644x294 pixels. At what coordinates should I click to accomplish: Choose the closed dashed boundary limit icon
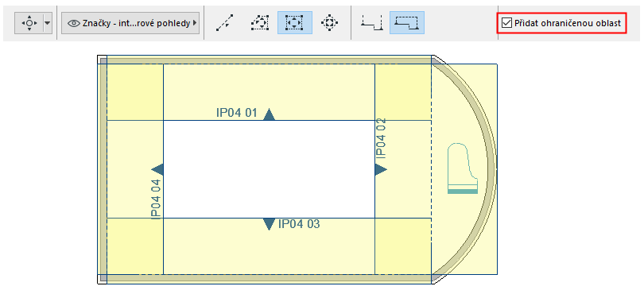[406, 22]
